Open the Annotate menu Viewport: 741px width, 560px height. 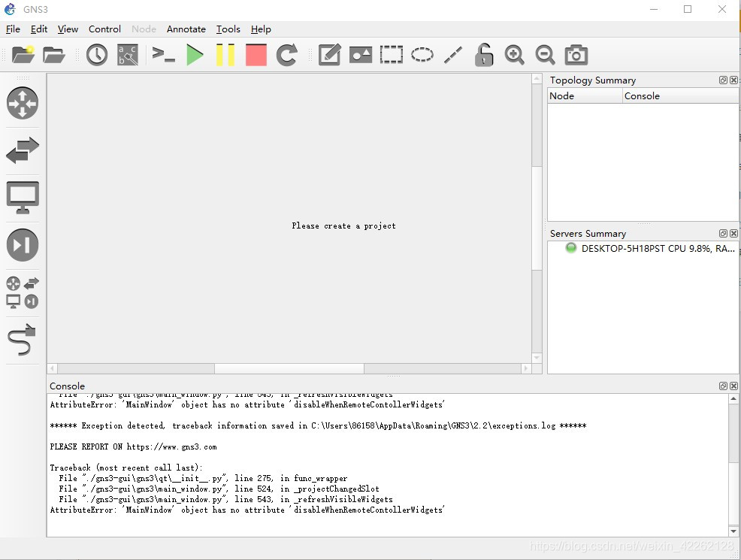click(x=186, y=29)
